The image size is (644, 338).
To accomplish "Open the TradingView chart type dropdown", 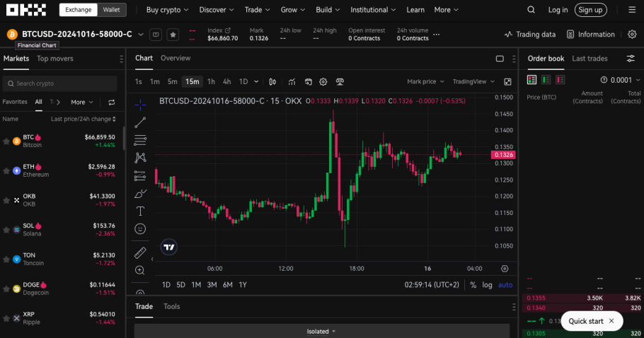I will [473, 81].
